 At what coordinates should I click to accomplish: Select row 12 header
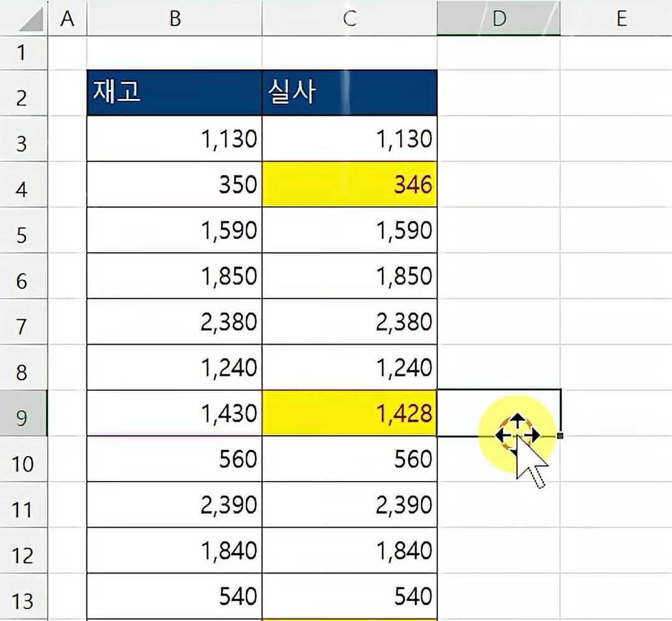coord(24,551)
